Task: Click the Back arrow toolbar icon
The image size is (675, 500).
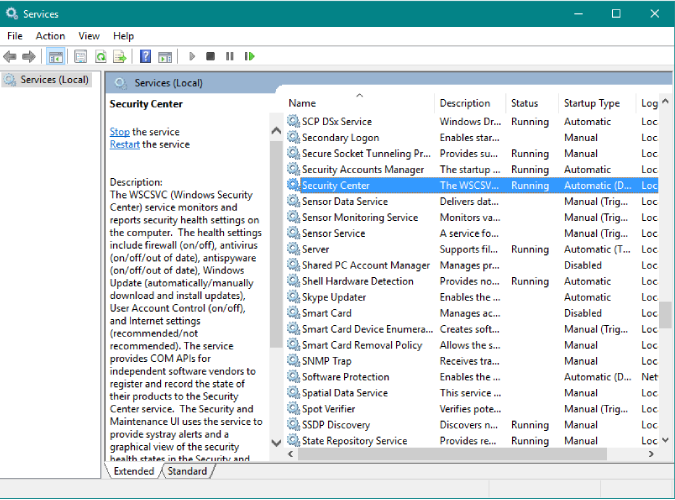Action: coord(9,56)
